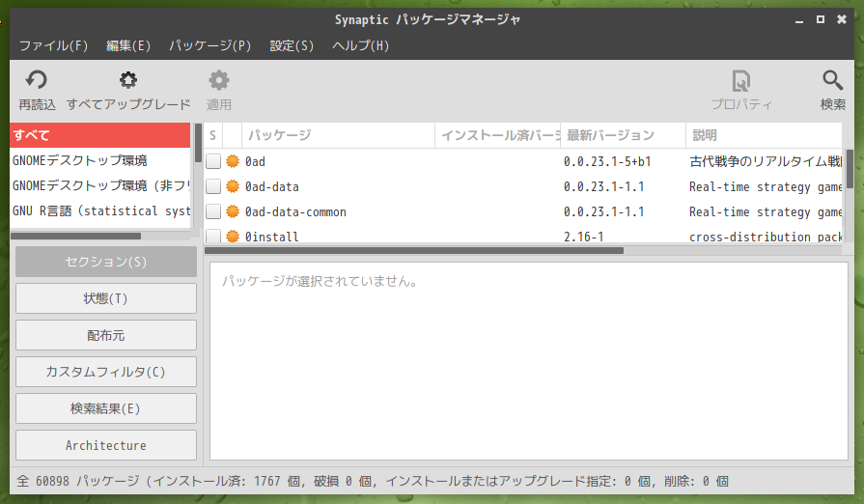Click the status icon of 0ad-data
The image size is (864, 504).
coord(233,186)
